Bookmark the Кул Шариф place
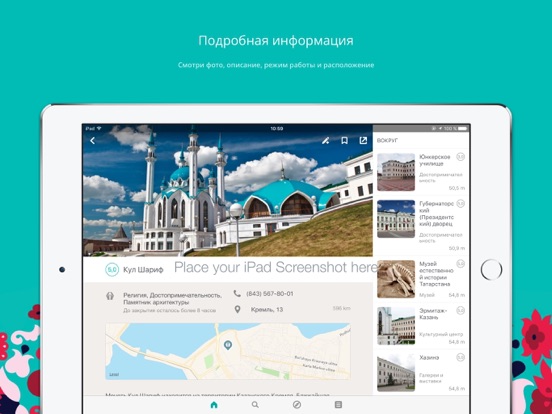The height and width of the screenshot is (414, 552). click(x=344, y=141)
